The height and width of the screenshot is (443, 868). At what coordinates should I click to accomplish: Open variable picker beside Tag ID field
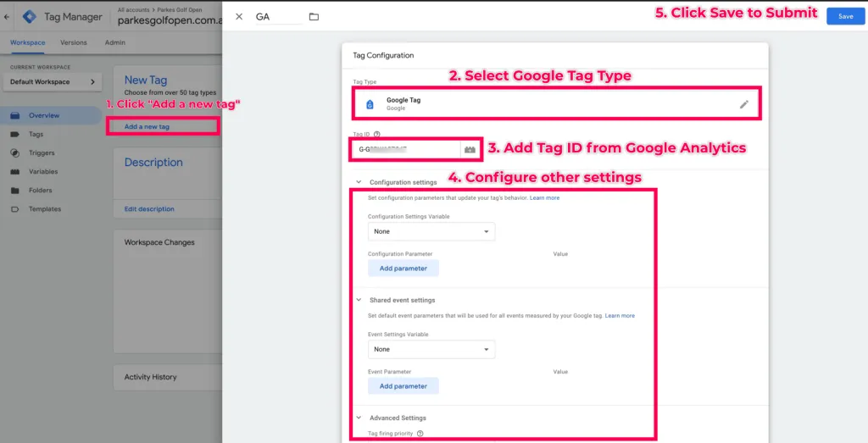(470, 149)
